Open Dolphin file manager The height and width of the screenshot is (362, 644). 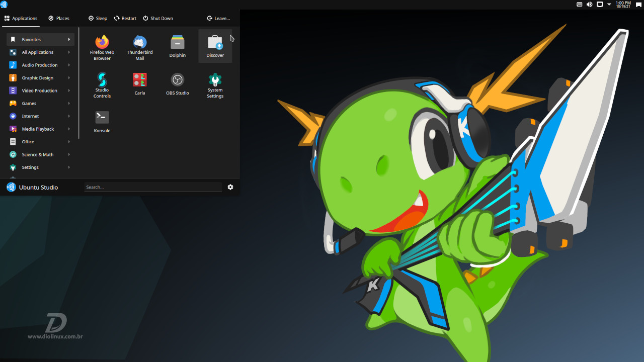[x=178, y=46]
